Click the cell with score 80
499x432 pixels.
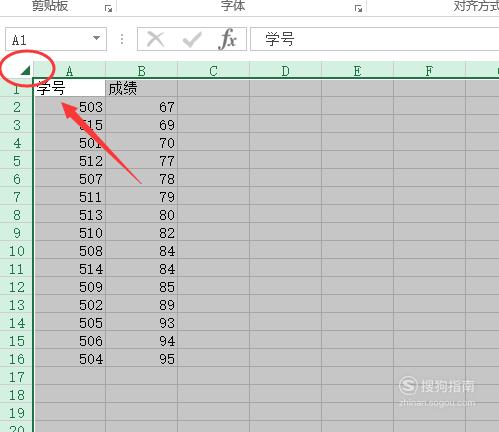pos(141,215)
